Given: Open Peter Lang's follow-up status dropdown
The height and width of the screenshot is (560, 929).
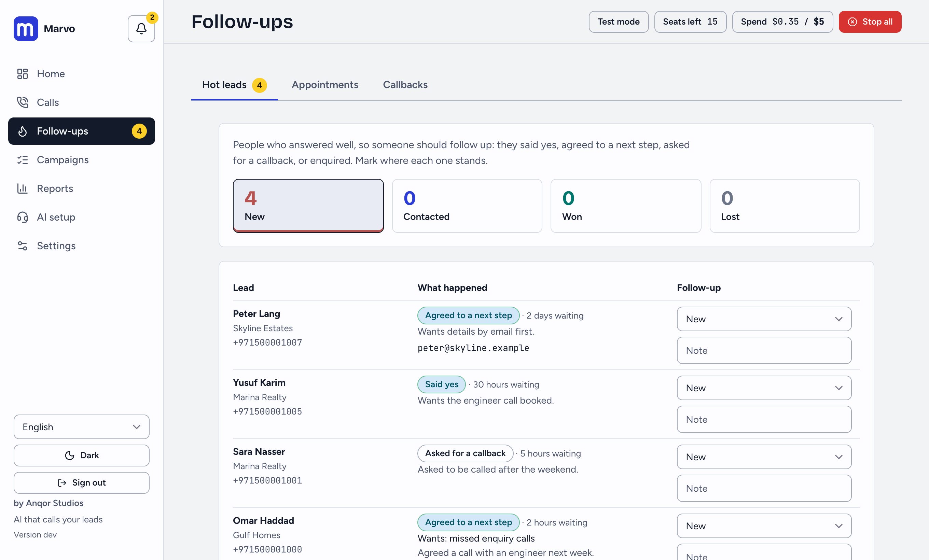Looking at the screenshot, I should click(x=764, y=319).
